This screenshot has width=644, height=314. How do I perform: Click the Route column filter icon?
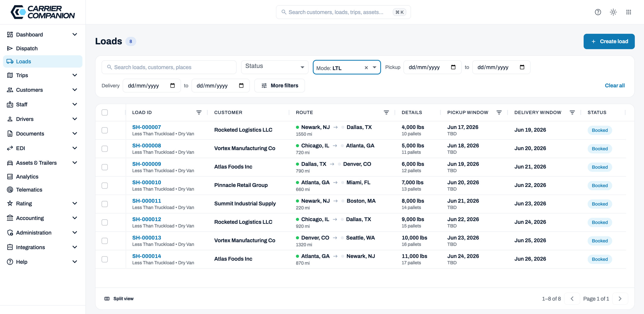pos(386,113)
